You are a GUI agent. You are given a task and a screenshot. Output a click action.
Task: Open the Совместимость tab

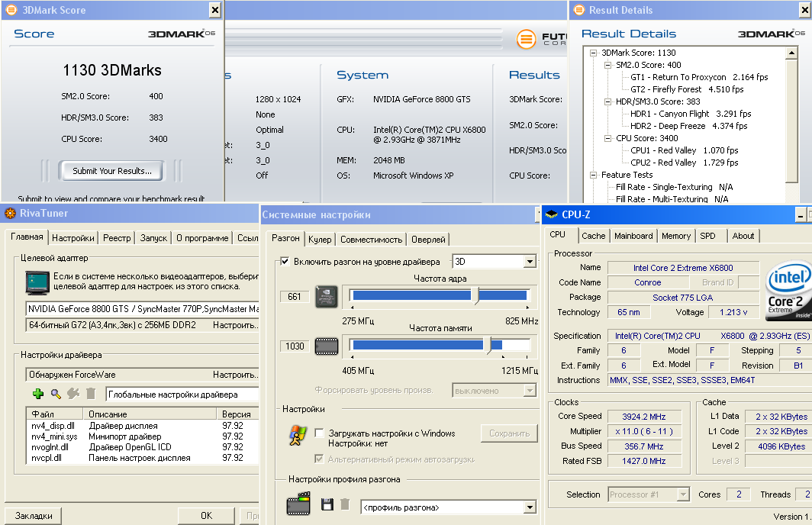372,240
